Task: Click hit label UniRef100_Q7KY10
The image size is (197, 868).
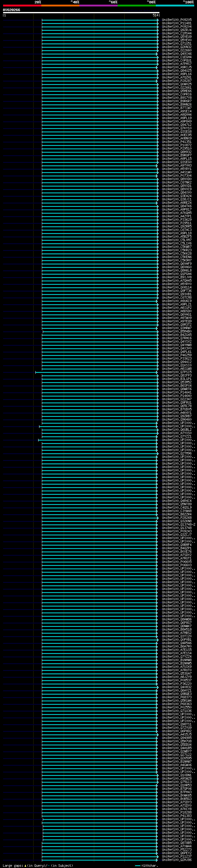Action: click(x=177, y=128)
